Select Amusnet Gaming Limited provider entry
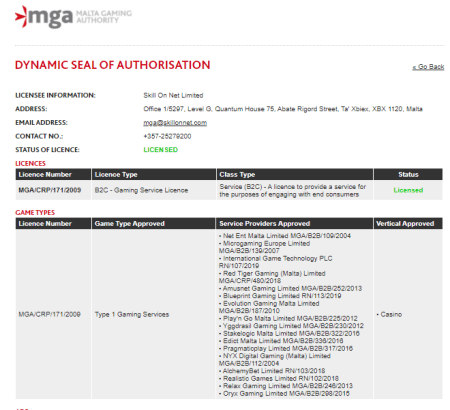 point(290,288)
